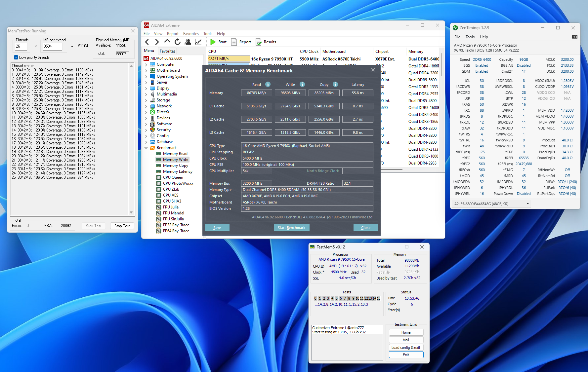Viewport: 588px width, 372px height.
Task: Click the Up arrow in AIDA64 toolbar
Action: click(167, 42)
